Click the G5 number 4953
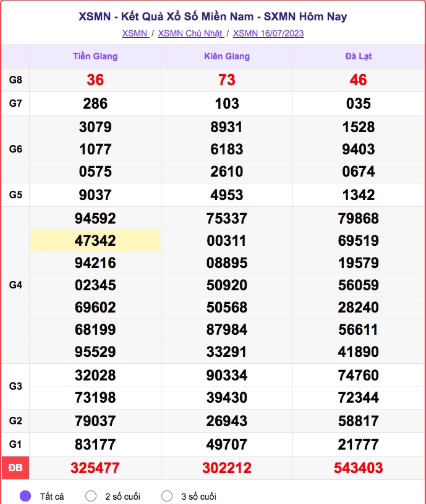 tap(227, 195)
